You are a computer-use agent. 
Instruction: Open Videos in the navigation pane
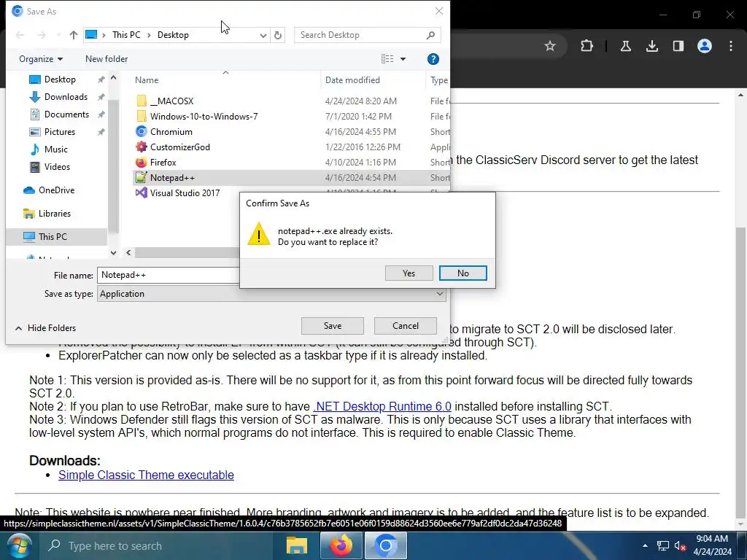coord(57,167)
